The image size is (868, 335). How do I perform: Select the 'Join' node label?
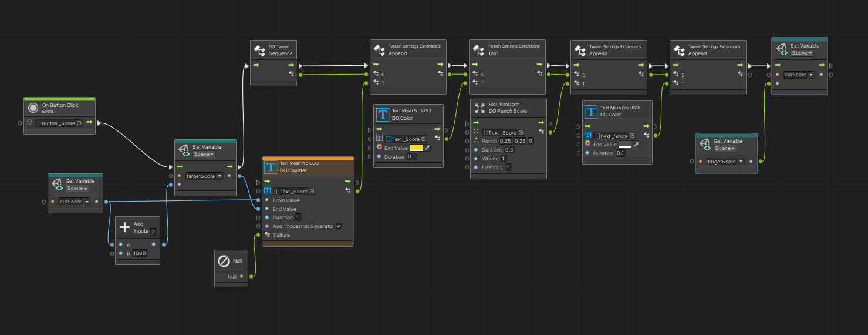pyautogui.click(x=493, y=53)
